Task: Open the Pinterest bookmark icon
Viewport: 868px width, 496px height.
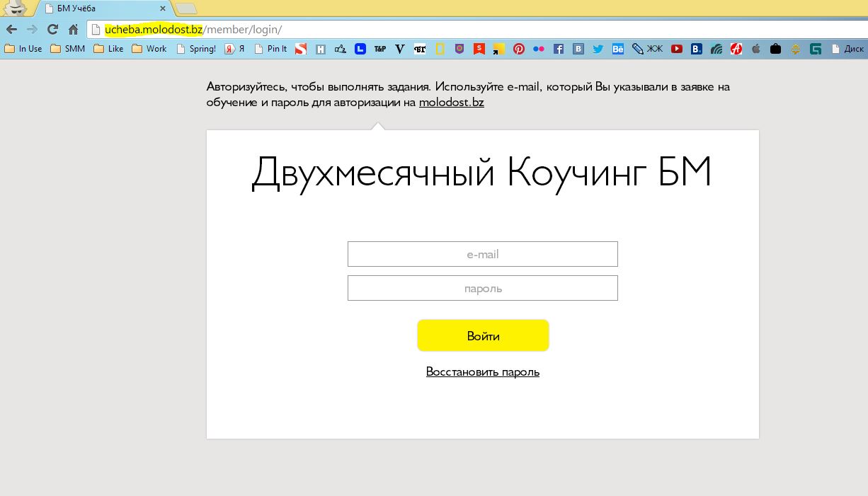Action: tap(518, 49)
